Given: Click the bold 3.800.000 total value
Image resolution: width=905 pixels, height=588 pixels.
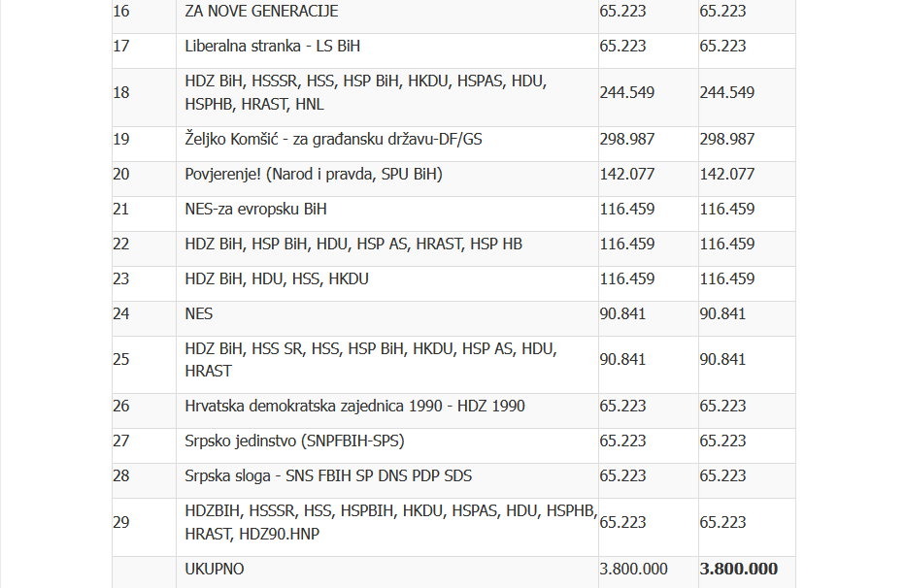Looking at the screenshot, I should point(738,569).
